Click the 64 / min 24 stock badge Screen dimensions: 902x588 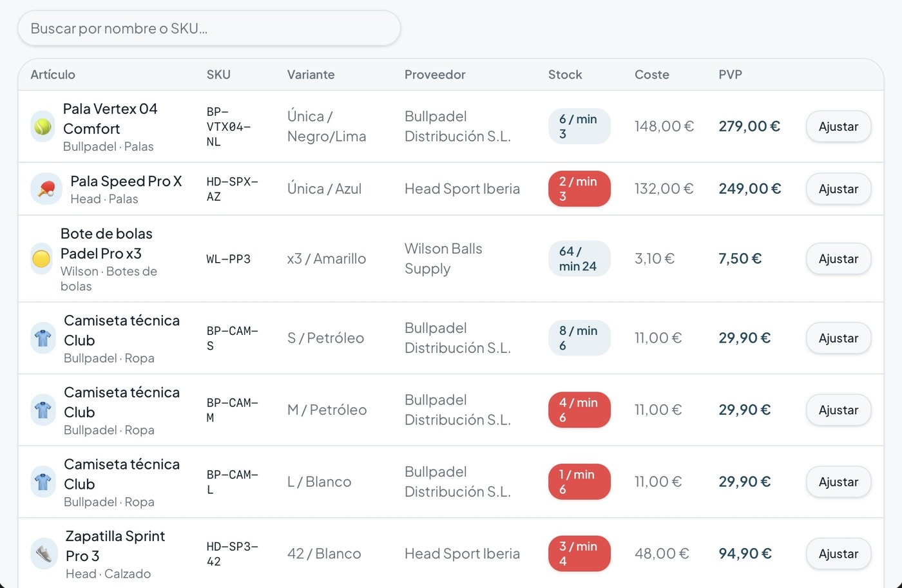click(579, 258)
